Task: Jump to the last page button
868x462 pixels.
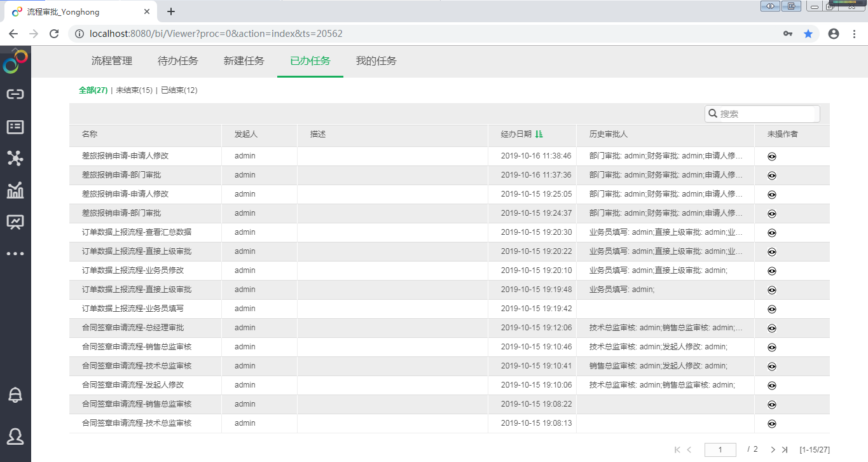Action: click(785, 450)
